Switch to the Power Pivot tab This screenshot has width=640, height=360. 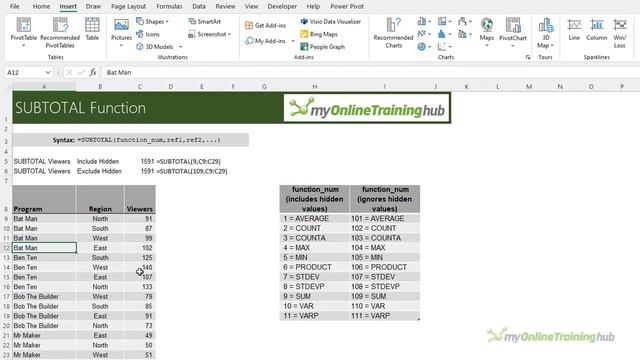(x=347, y=7)
